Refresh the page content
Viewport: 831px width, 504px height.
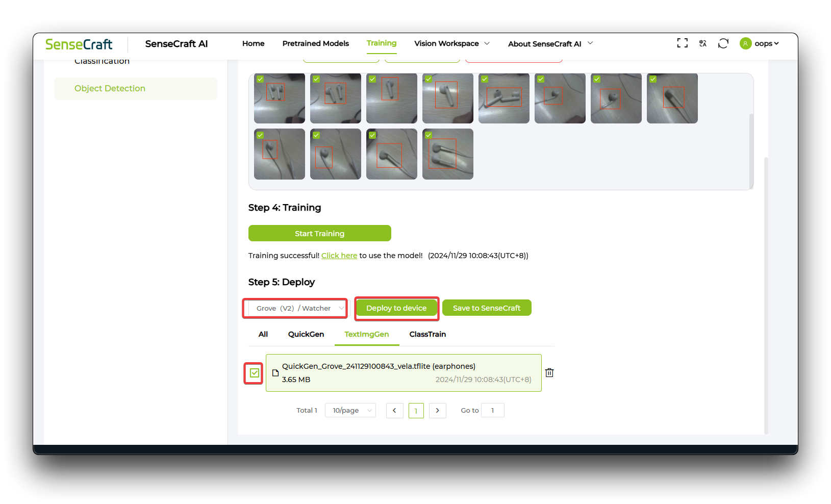[x=723, y=43]
